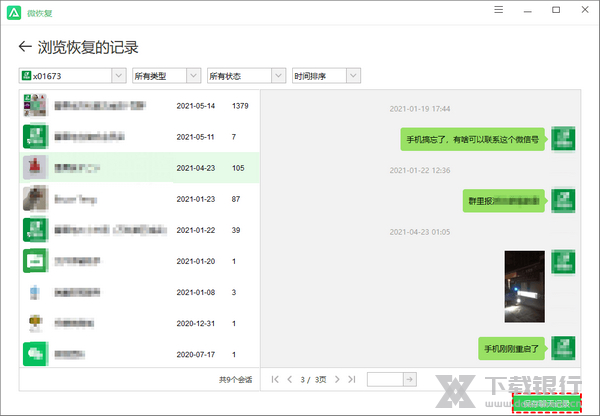
Task: Open the hamburger menu in title bar
Action: tap(498, 10)
